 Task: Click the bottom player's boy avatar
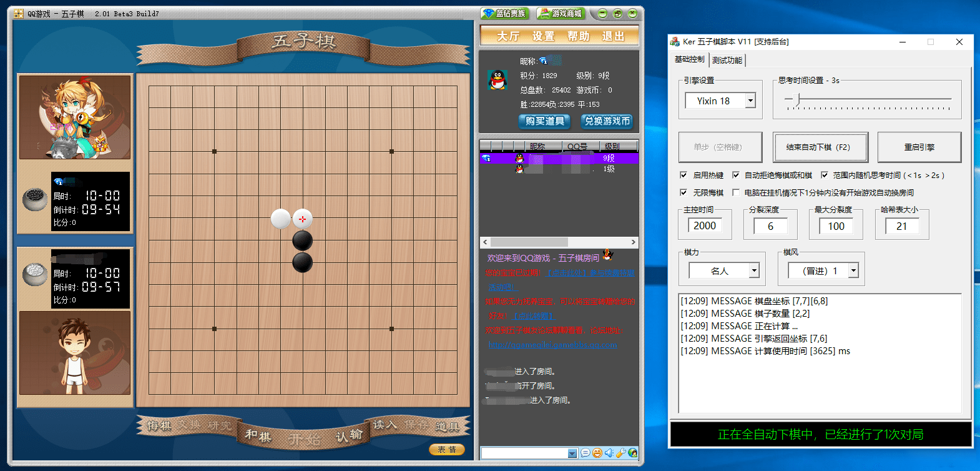75,353
